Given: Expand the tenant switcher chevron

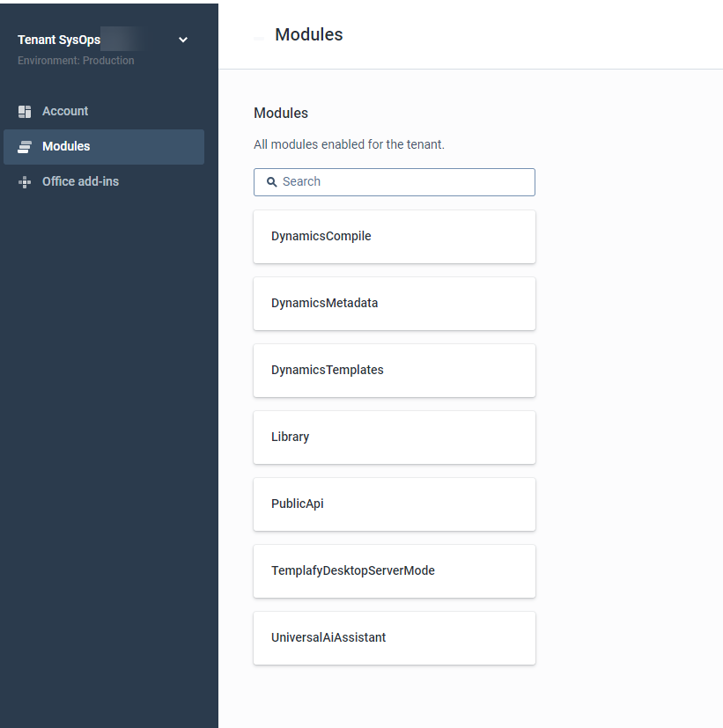Looking at the screenshot, I should click(183, 40).
